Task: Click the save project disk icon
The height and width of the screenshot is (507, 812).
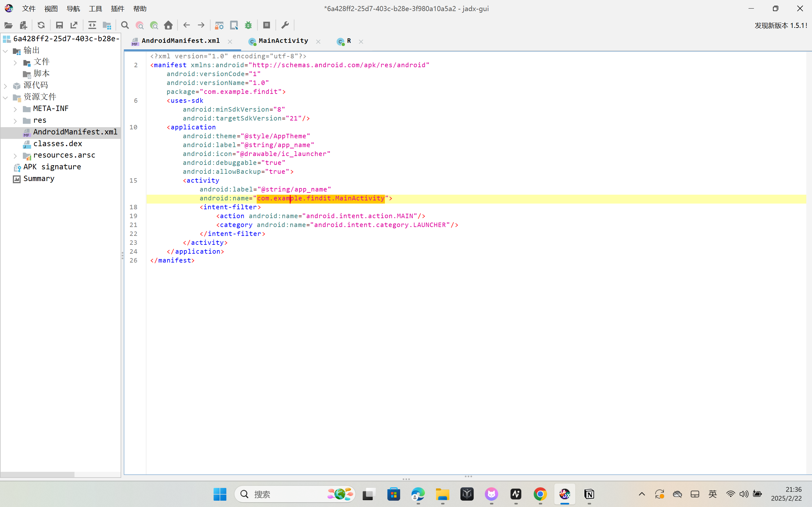Action: point(59,25)
